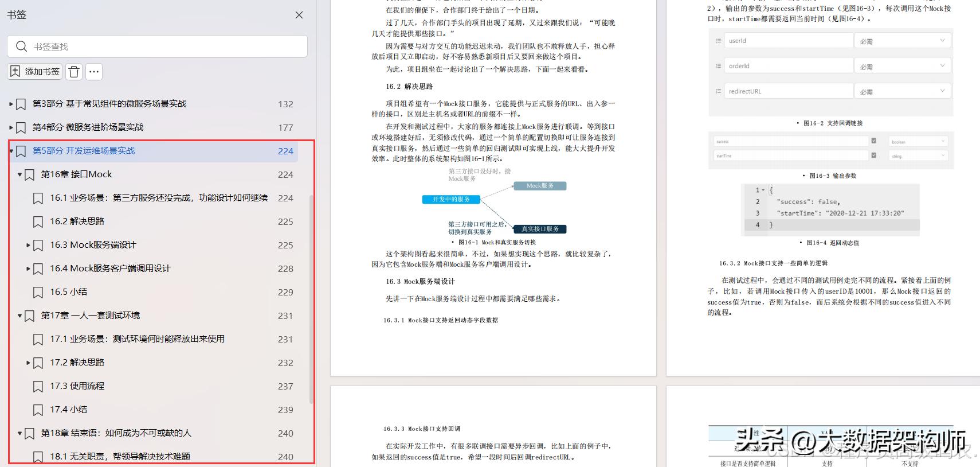Viewport: 980px width, 467px height.
Task: Select bookmark 第5部分 开发运维场景实战
Action: coord(84,151)
